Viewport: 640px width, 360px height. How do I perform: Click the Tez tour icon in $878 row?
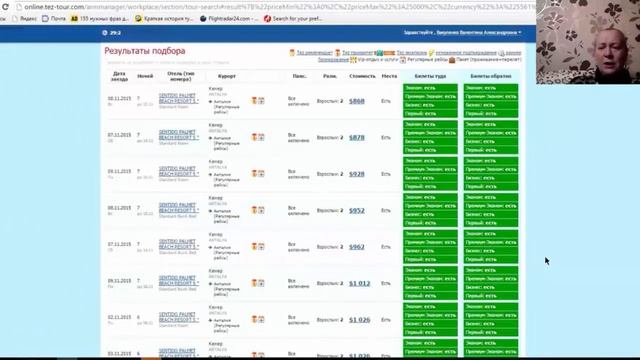tap(254, 137)
